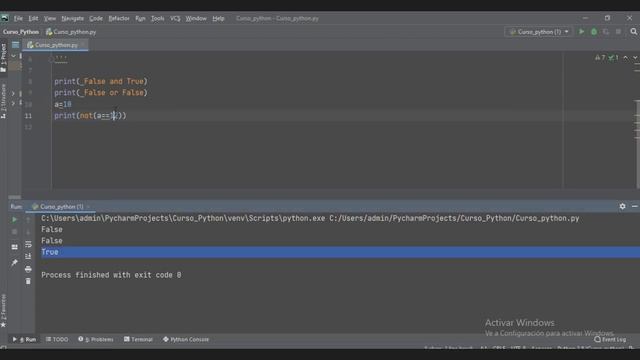Close the Curso_python.py editor tab
Viewport: 640px width, 360px height.
click(83, 45)
